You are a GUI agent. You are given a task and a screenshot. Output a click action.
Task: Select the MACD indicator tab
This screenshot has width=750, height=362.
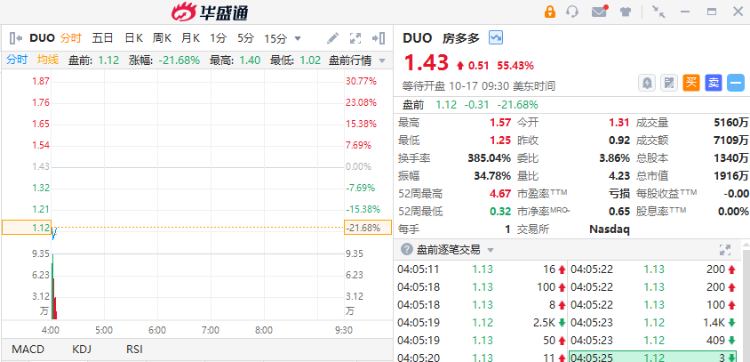[28, 349]
